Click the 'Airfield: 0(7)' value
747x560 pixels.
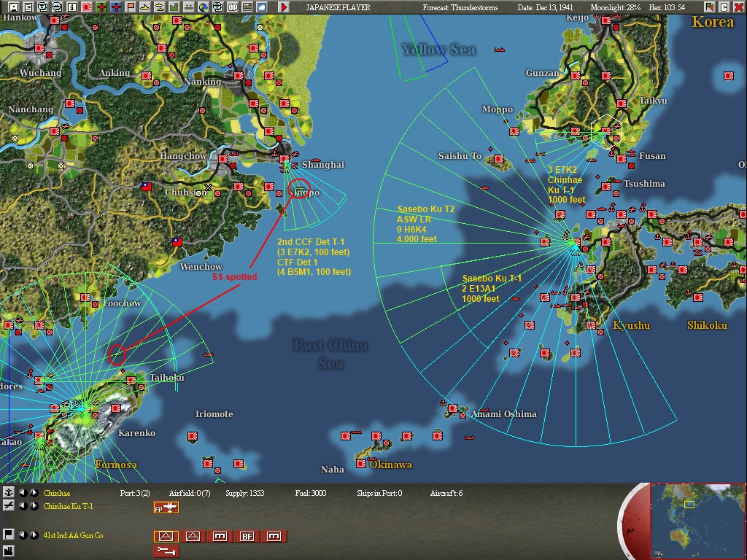click(190, 494)
